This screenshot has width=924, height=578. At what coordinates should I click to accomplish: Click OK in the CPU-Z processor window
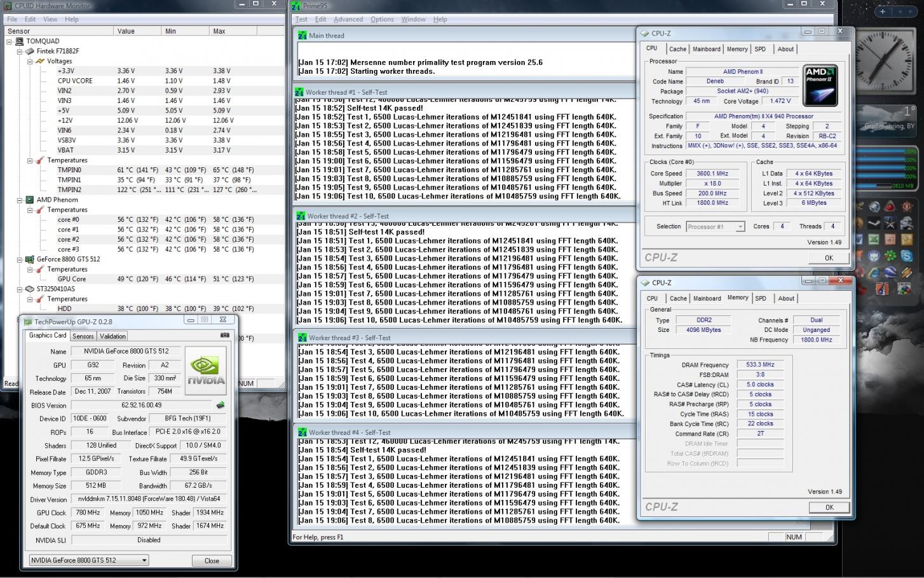coord(829,258)
